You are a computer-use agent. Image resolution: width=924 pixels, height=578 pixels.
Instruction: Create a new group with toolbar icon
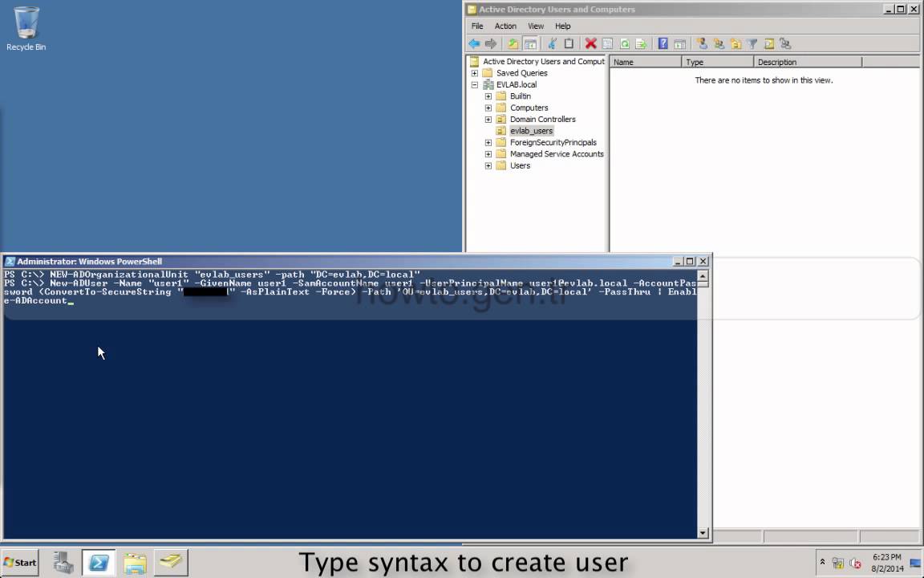pos(719,43)
